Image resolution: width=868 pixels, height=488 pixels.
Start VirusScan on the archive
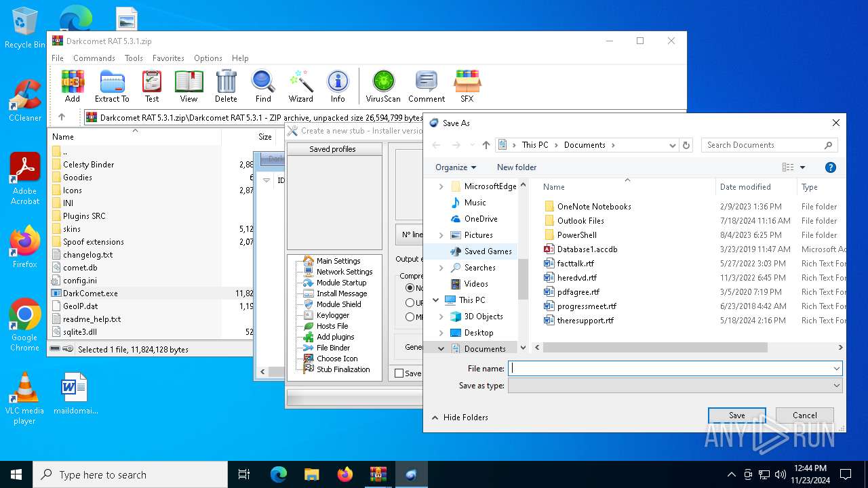point(383,86)
